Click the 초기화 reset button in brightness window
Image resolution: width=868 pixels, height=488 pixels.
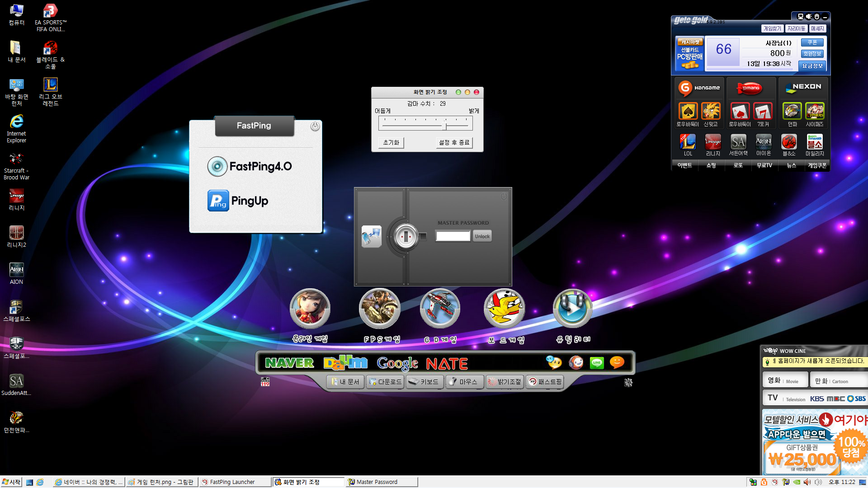click(391, 142)
